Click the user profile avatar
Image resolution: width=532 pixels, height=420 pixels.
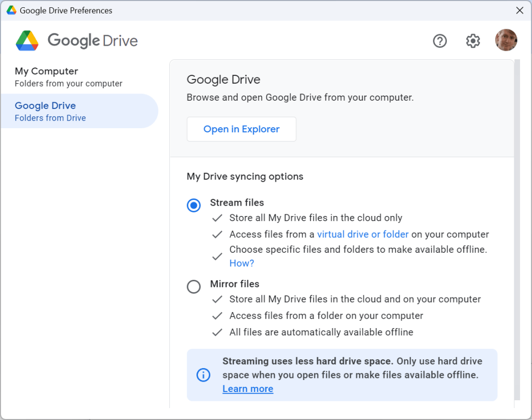pos(506,40)
